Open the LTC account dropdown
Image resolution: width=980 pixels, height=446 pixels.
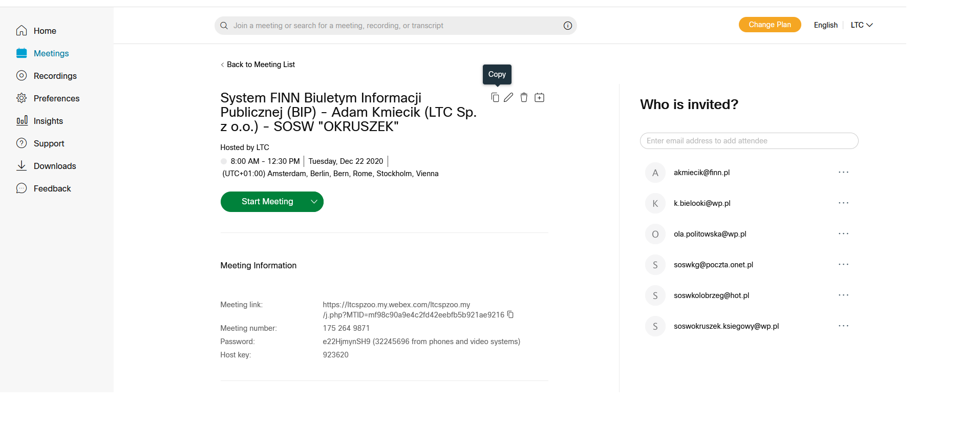(x=862, y=25)
